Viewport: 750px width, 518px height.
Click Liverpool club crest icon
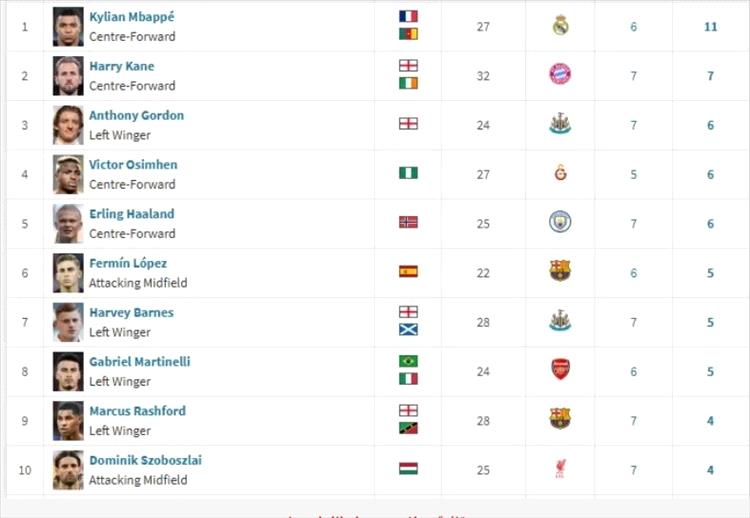(x=560, y=468)
